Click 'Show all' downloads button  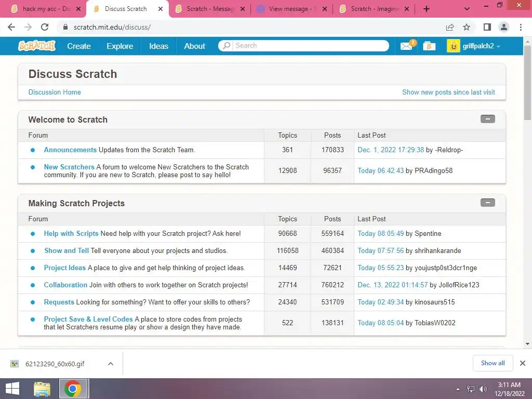click(493, 363)
